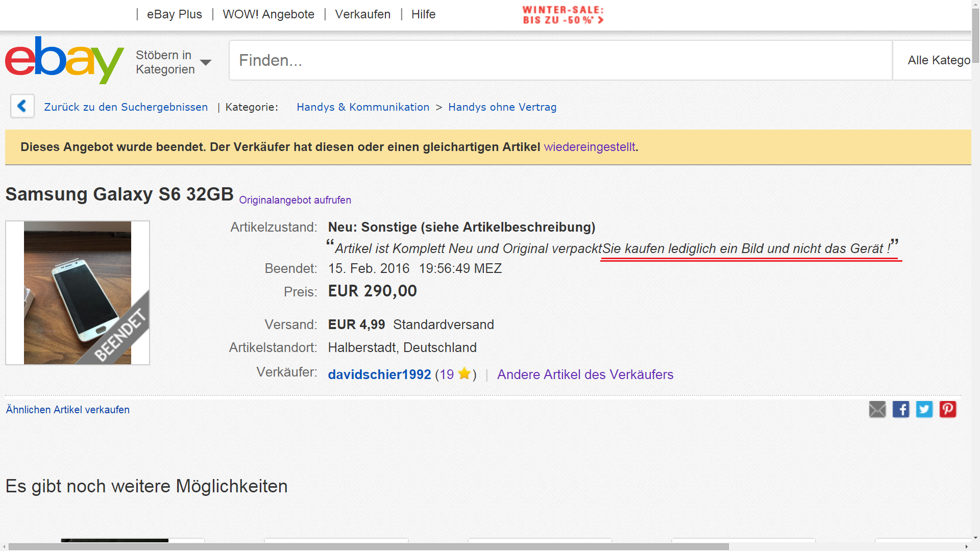980x551 pixels.
Task: Click the seller's yellow feedback star
Action: tap(464, 373)
